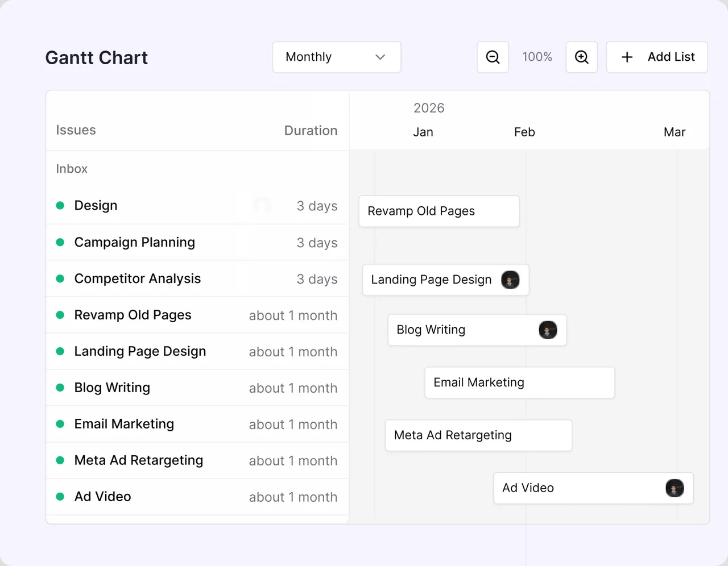The width and height of the screenshot is (728, 566).
Task: Click the assignee avatar on Landing Page Design bar
Action: (510, 280)
